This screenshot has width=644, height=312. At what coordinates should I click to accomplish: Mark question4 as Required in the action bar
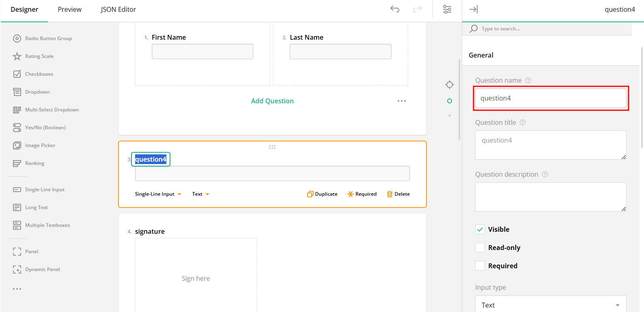(362, 194)
